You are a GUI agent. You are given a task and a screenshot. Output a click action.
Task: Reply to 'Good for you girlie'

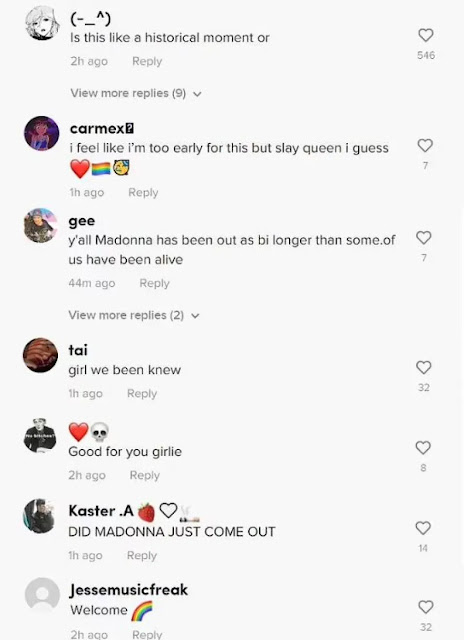click(144, 475)
